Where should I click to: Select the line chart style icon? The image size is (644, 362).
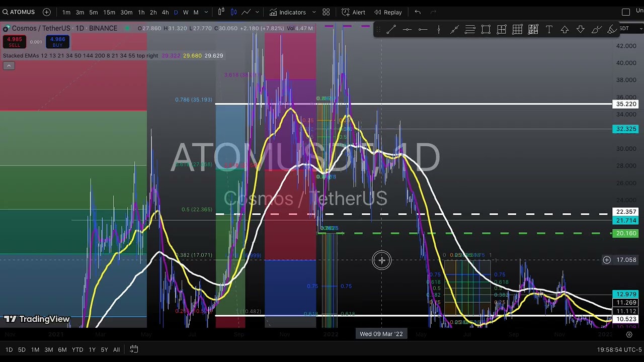click(x=246, y=12)
